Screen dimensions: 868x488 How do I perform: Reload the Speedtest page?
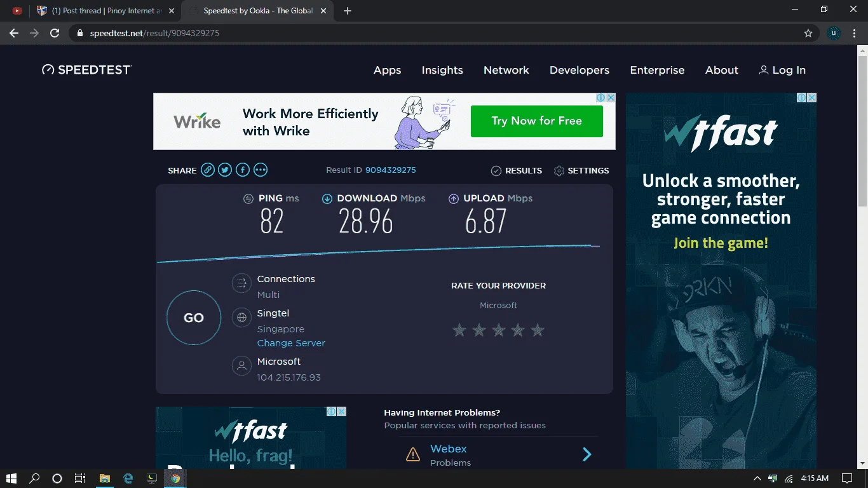click(x=55, y=33)
